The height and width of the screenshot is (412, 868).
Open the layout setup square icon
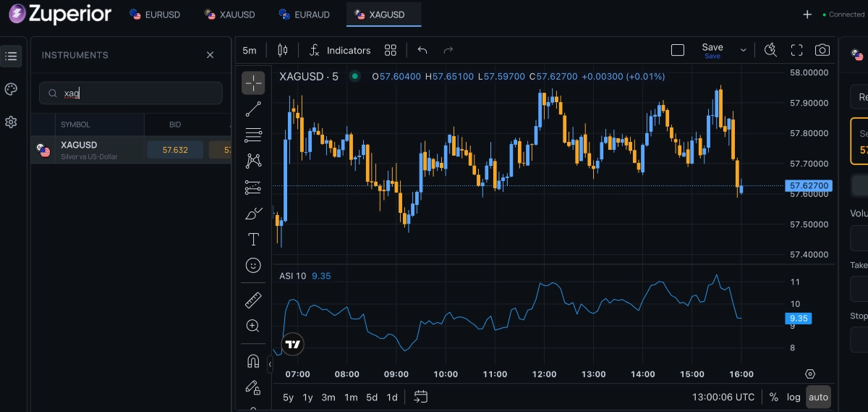pos(678,50)
